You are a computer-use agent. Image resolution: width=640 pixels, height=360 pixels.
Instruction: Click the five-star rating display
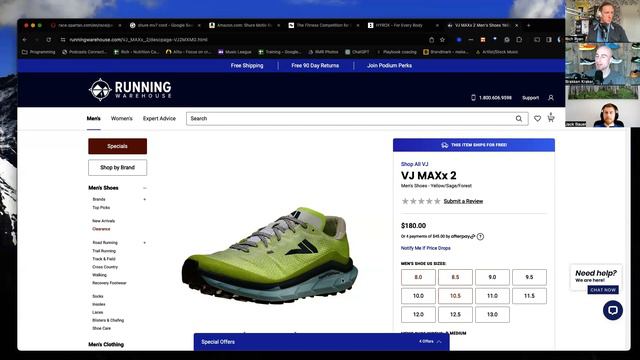click(x=421, y=201)
